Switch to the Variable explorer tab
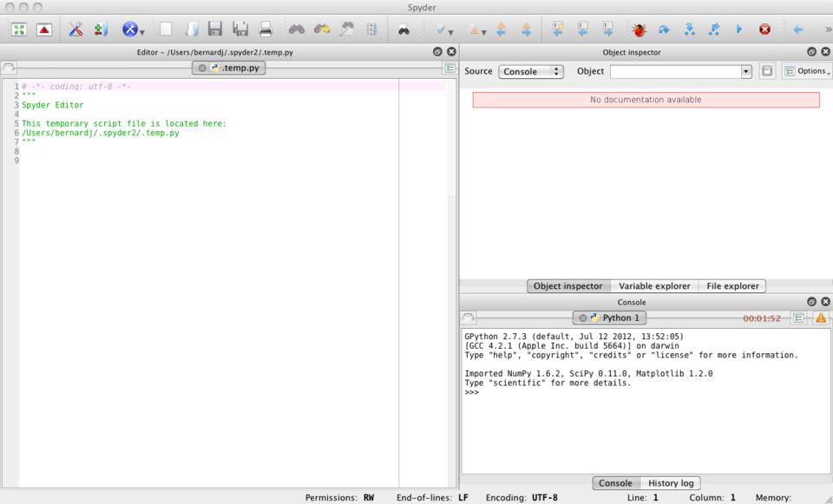This screenshot has width=833, height=504. (x=654, y=285)
